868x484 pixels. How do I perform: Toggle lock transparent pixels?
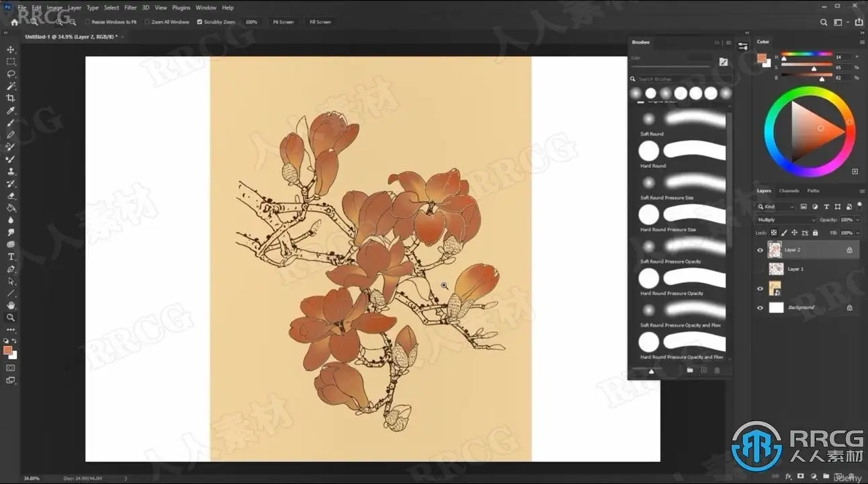point(773,233)
